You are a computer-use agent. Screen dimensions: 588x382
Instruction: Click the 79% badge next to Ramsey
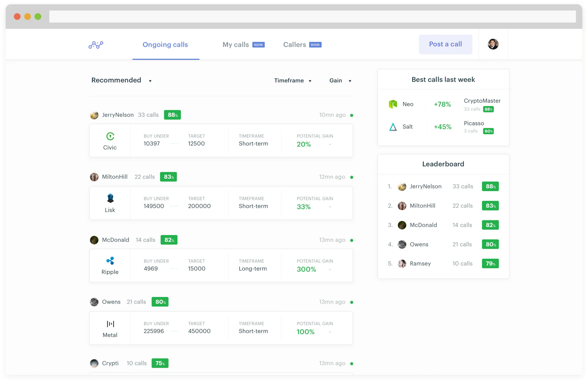(490, 264)
